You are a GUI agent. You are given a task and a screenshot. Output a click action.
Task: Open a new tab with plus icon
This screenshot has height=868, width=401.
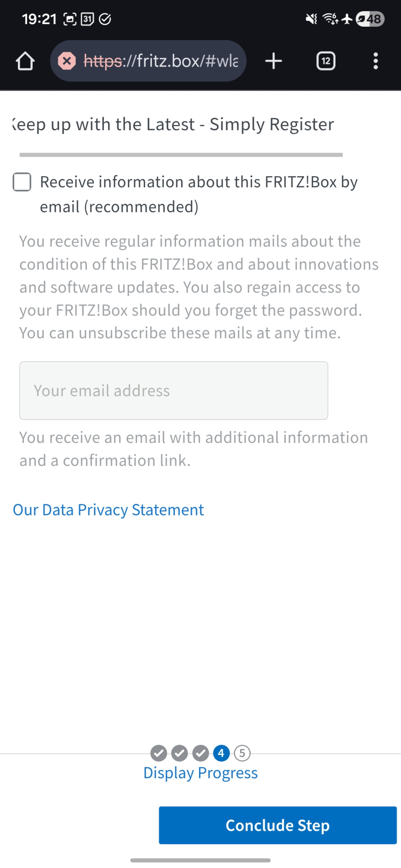click(x=274, y=61)
